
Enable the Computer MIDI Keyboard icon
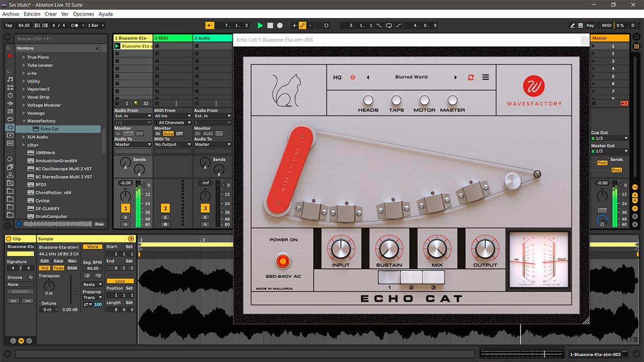[581, 25]
